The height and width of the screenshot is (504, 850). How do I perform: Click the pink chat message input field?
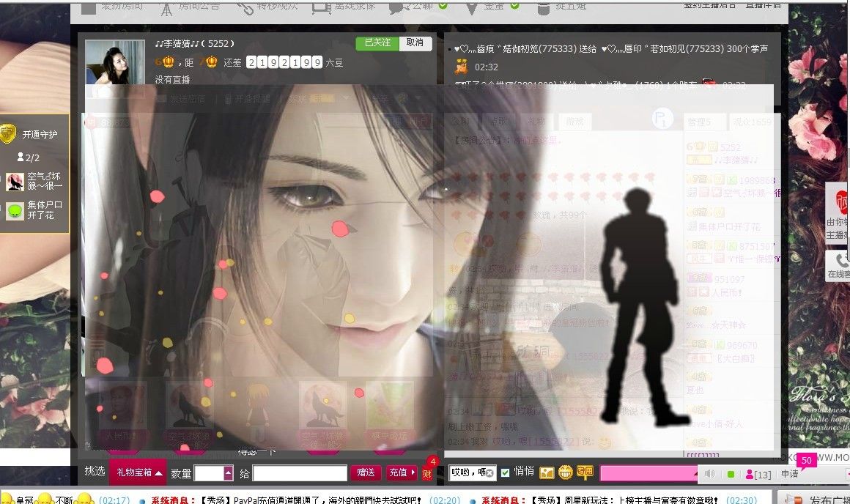tap(648, 473)
